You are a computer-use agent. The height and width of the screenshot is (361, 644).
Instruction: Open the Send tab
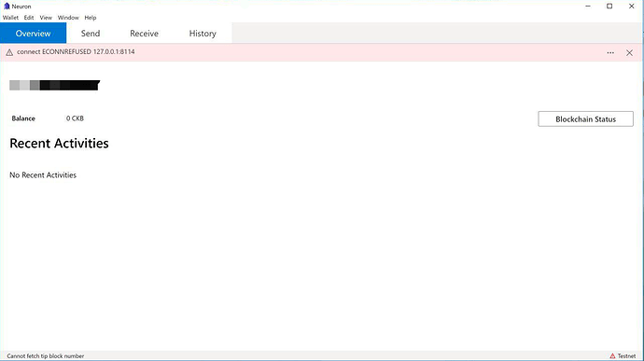[91, 34]
